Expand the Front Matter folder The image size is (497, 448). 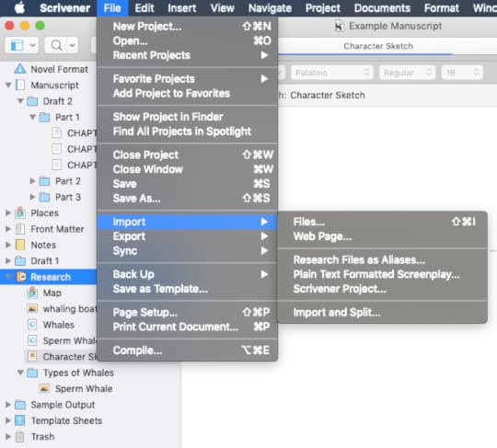(x=8, y=229)
